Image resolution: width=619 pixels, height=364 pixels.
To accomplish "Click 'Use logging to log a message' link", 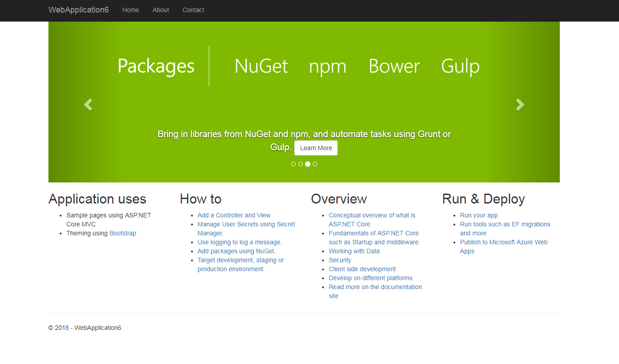I will click(240, 242).
